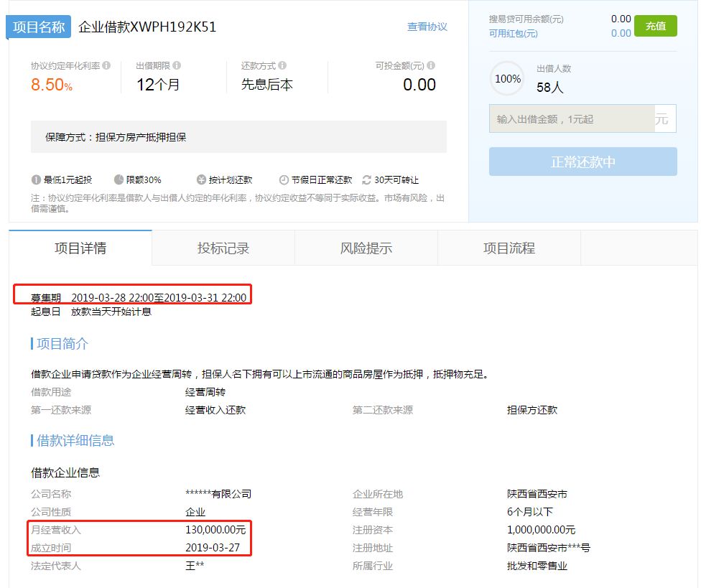Click the help icon beside 可投金额(元)
The image size is (701, 588).
[431, 65]
